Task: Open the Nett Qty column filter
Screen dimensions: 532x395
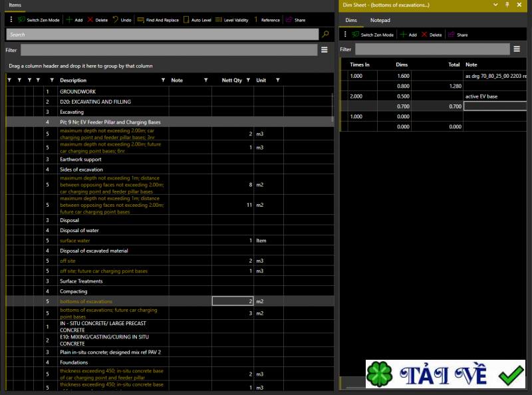Action: (248, 80)
